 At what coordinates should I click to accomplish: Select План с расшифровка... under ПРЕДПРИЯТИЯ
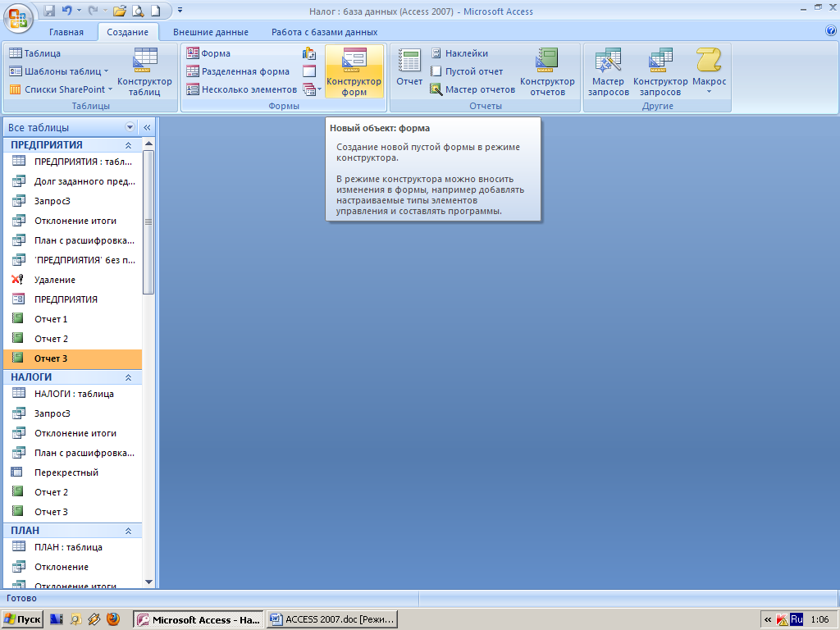(72, 240)
